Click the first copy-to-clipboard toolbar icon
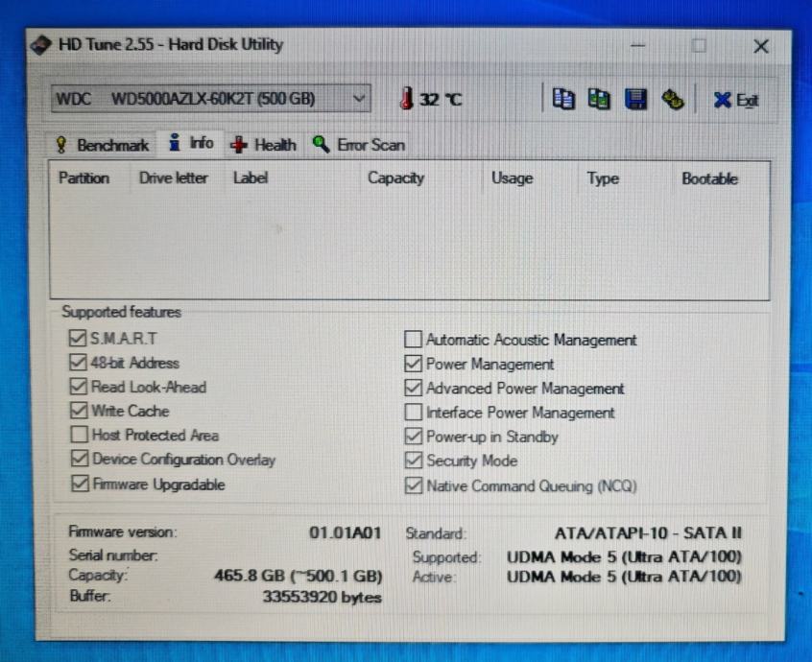 click(x=562, y=99)
